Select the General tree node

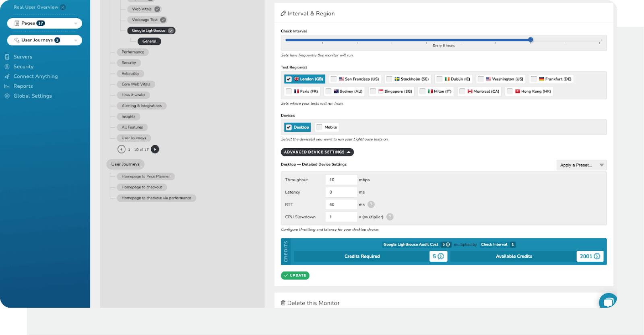(149, 41)
